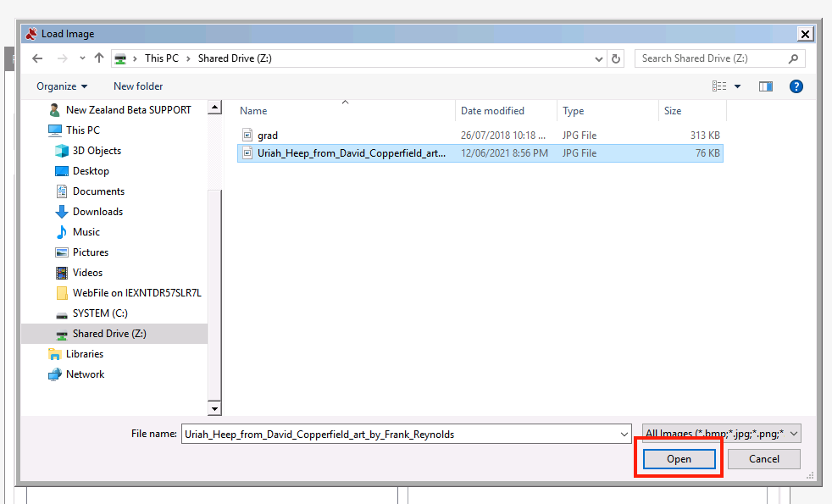
Task: Click the Open button
Action: (679, 459)
